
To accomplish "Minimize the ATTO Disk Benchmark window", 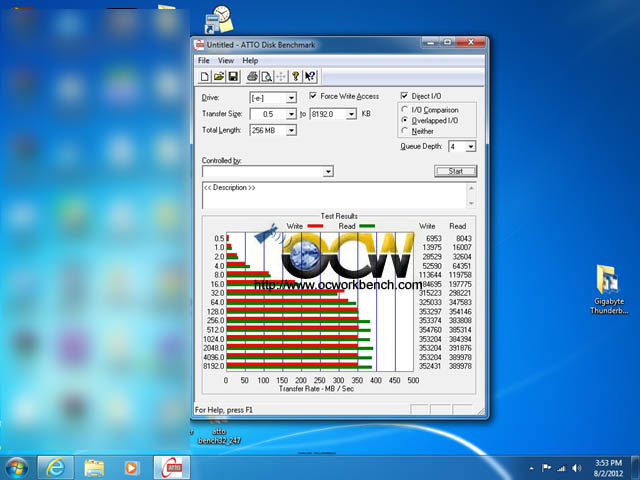I will tap(431, 42).
